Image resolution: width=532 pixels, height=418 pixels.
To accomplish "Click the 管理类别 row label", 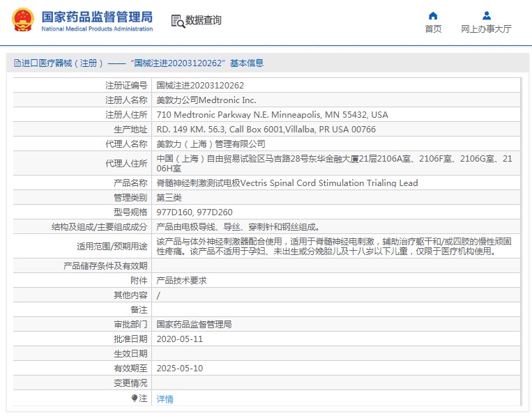I will click(130, 197).
